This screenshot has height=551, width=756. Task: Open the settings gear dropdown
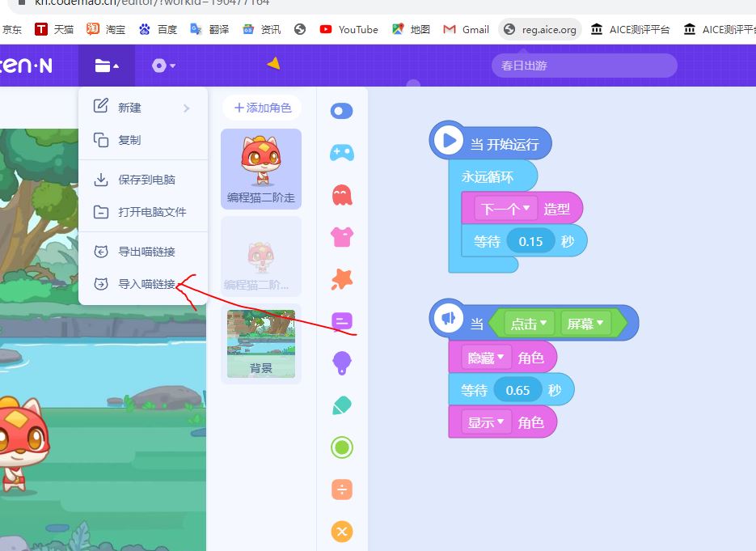[x=163, y=66]
